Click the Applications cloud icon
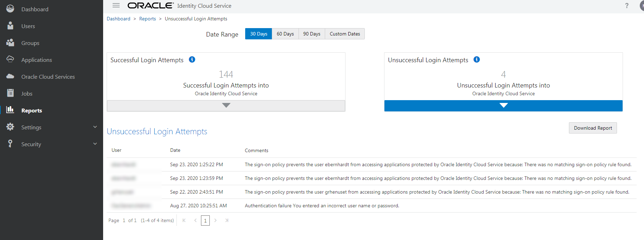This screenshot has height=240, width=644. coord(10,59)
